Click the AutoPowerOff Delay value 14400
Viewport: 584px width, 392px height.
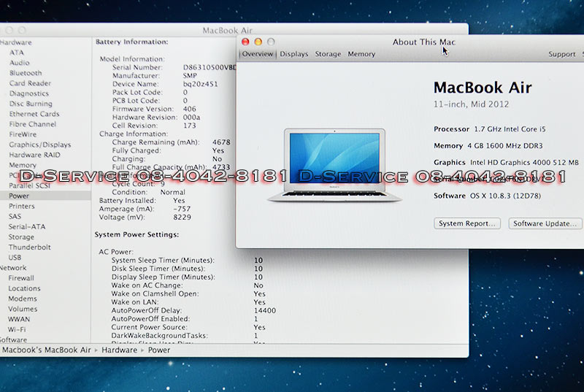[x=265, y=310]
